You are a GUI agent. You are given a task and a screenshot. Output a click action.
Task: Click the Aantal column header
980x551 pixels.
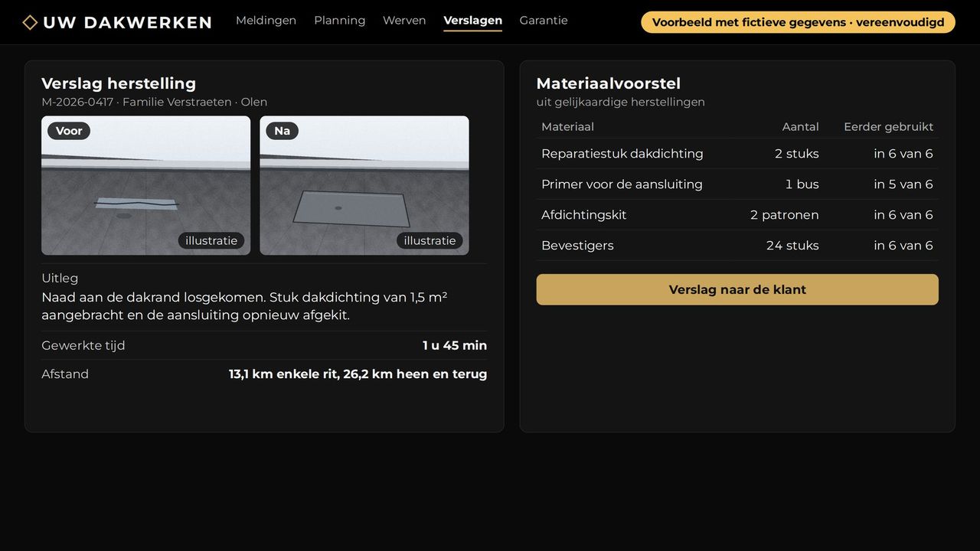coord(801,127)
